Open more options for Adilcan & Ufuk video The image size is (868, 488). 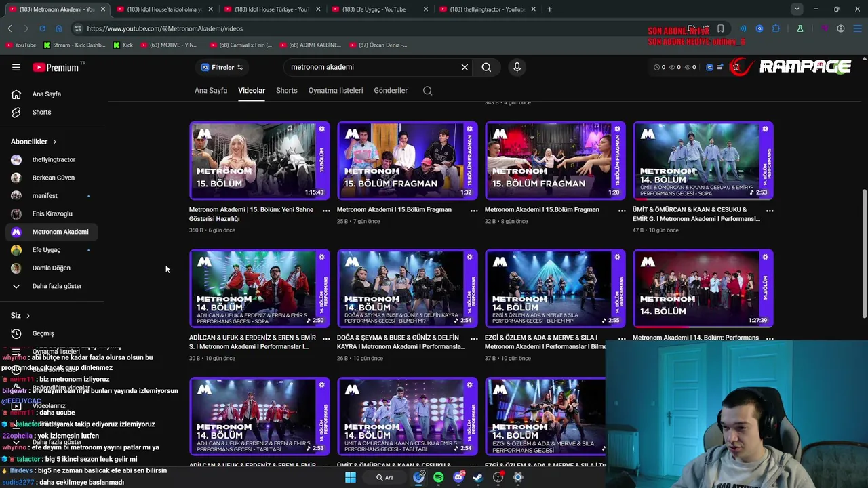326,338
